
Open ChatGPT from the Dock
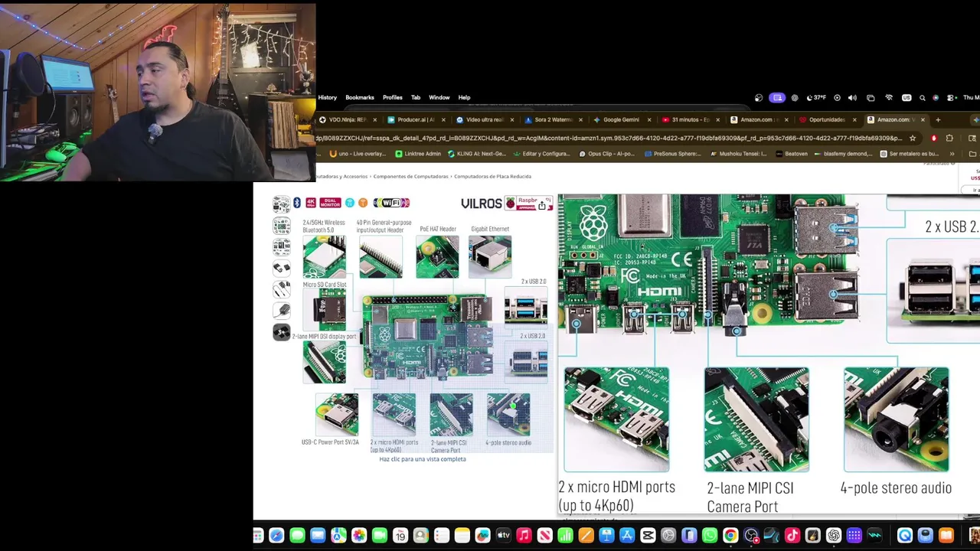click(834, 536)
